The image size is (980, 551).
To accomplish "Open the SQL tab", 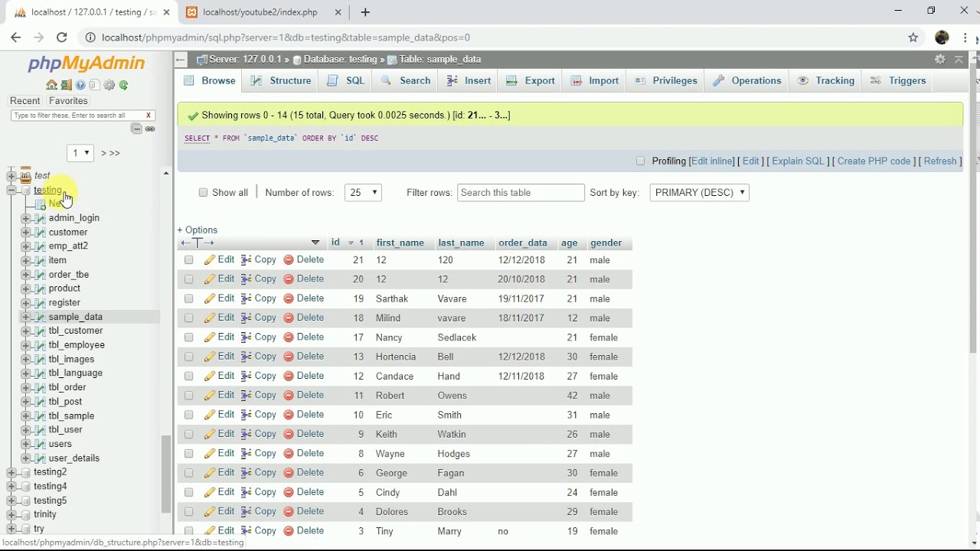I will (346, 80).
